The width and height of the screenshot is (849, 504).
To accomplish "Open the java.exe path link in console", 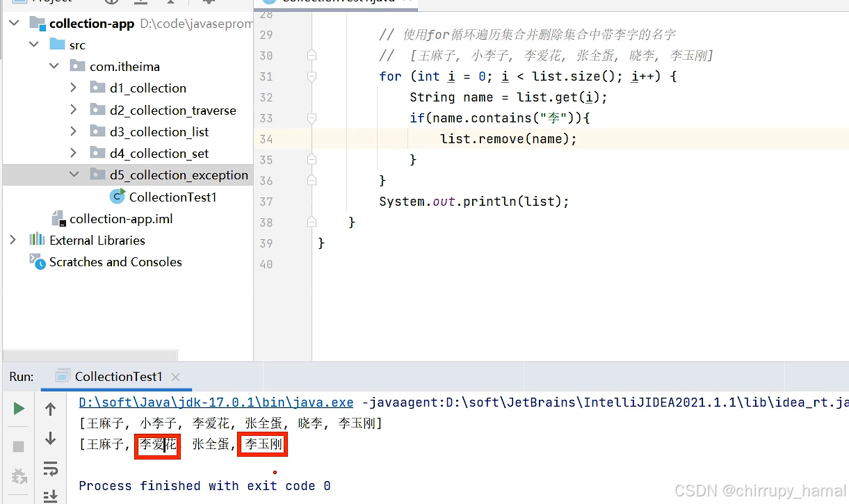I will tap(216, 403).
